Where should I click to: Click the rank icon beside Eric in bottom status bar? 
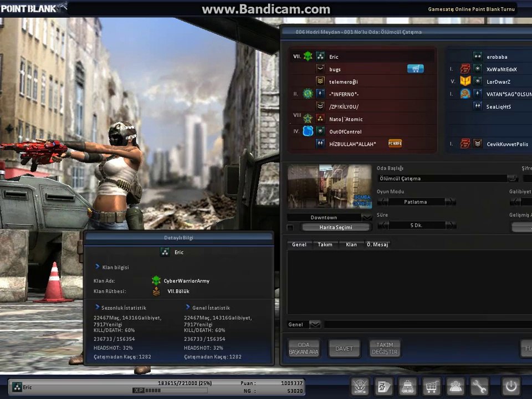click(17, 387)
